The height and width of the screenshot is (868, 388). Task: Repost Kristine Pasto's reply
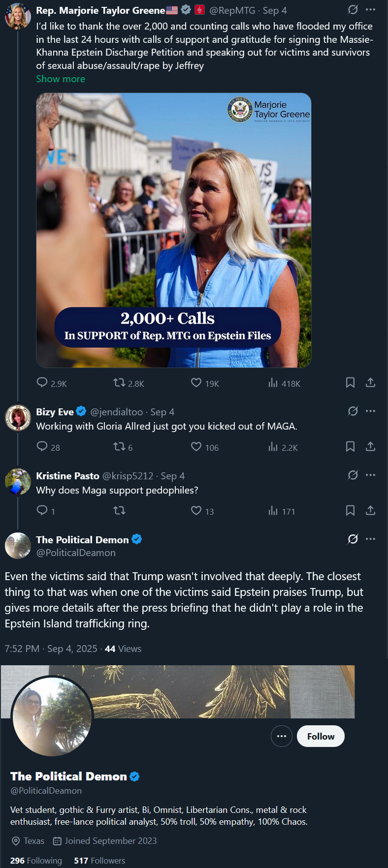(x=119, y=511)
